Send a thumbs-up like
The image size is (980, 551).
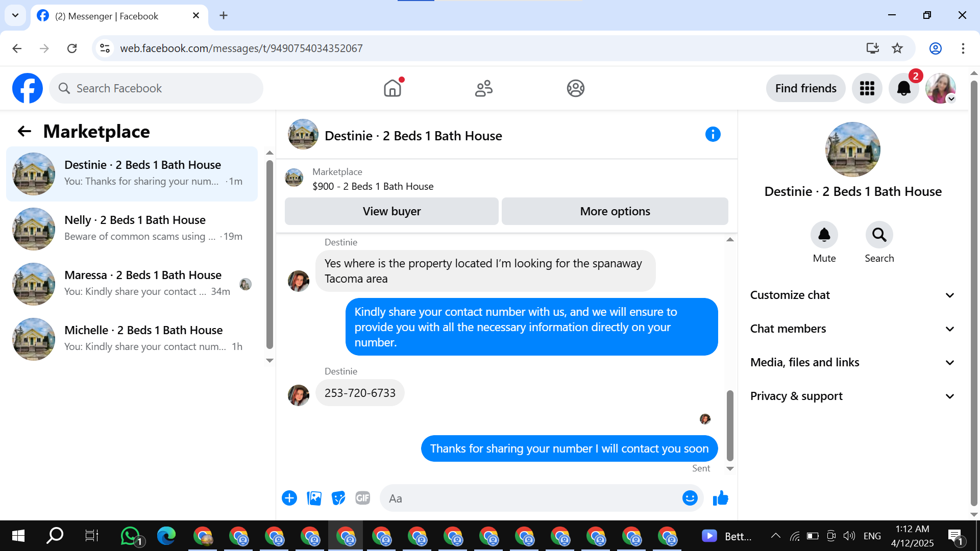[x=720, y=498]
